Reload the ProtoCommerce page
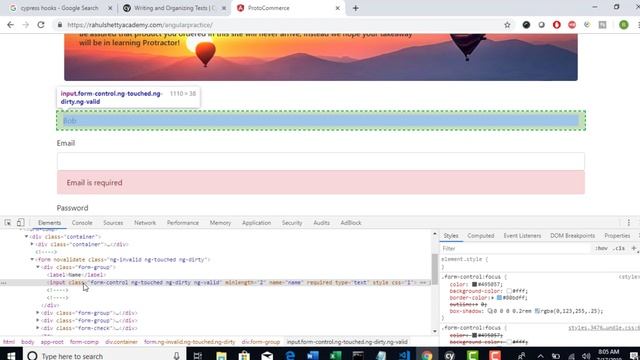Image resolution: width=640 pixels, height=360 pixels. tap(41, 25)
